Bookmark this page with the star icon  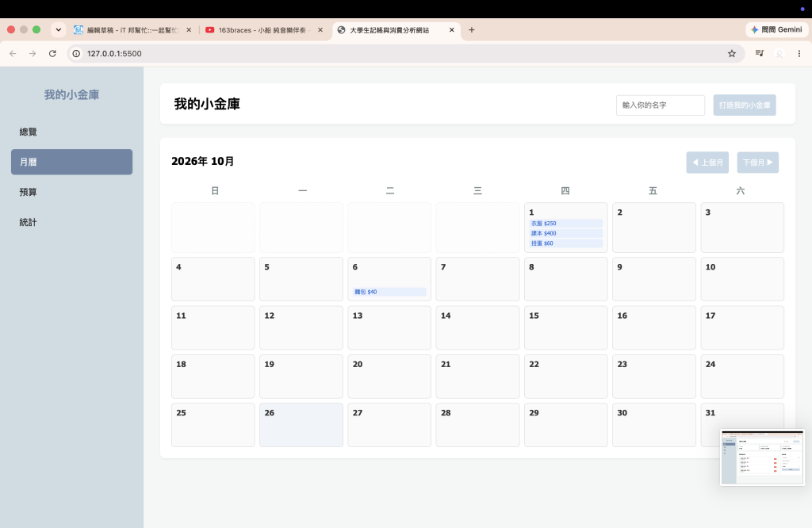[732, 53]
